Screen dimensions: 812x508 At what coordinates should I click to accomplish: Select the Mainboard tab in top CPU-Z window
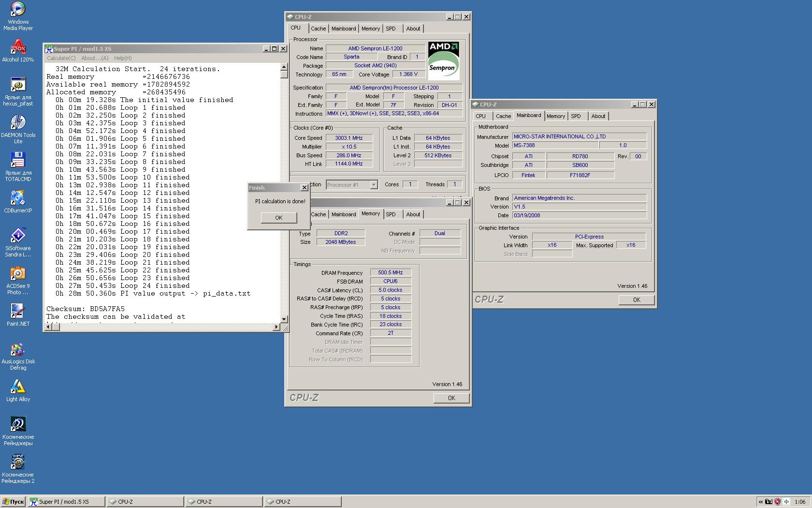(x=344, y=29)
